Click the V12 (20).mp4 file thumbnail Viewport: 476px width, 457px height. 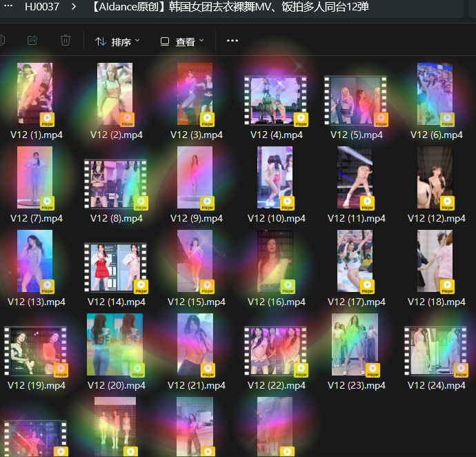(115, 344)
